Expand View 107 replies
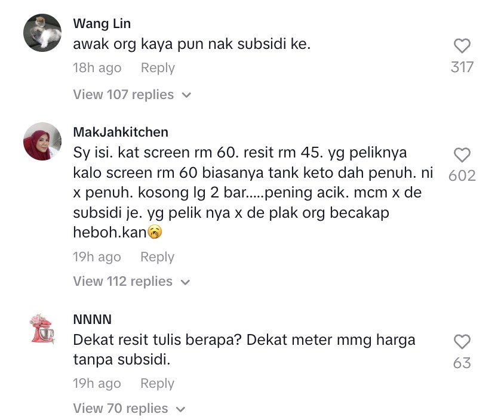 pos(123,95)
